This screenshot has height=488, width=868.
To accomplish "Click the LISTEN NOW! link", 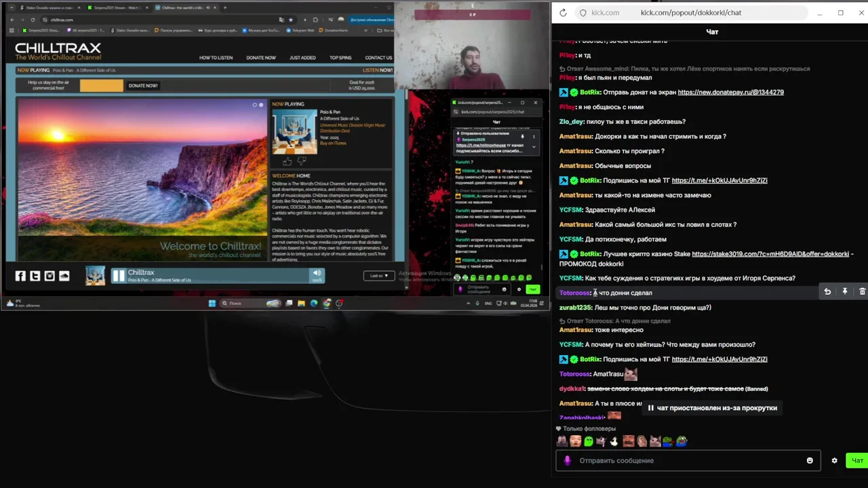I will [x=377, y=70].
